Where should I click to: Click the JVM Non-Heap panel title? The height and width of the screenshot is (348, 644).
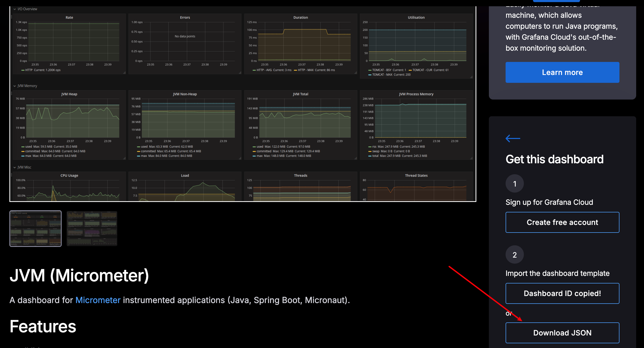pos(185,94)
